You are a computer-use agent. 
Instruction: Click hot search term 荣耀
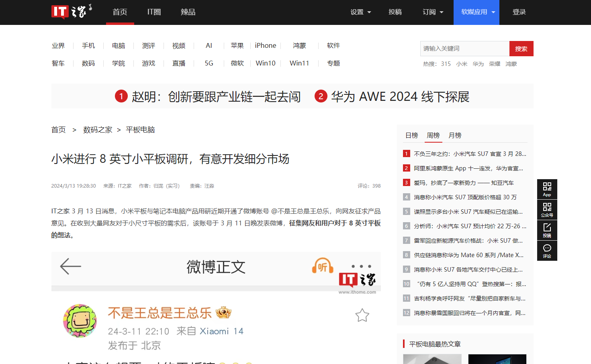495,64
